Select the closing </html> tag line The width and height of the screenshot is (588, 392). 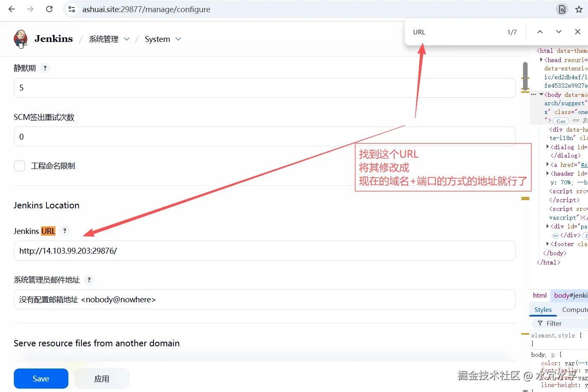pyautogui.click(x=549, y=262)
